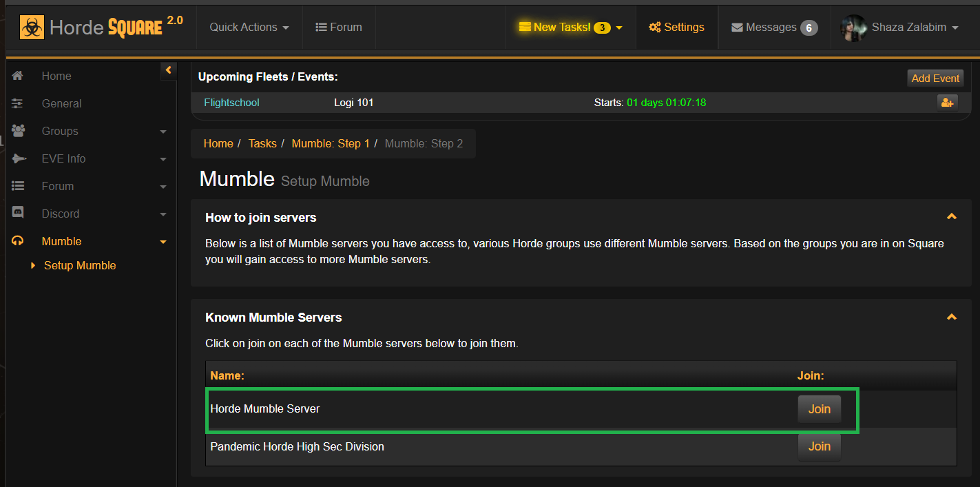Click the Name: column header

click(227, 375)
